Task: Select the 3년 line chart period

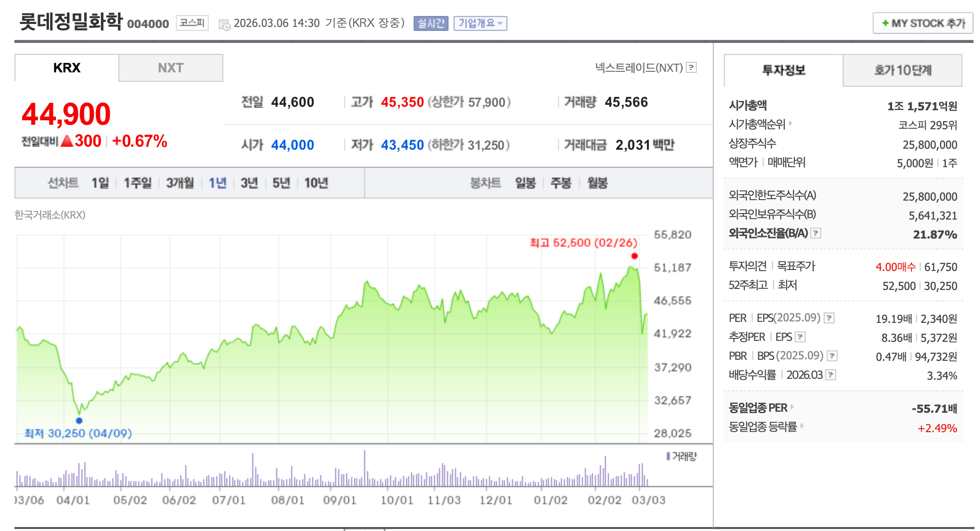Action: pos(249,183)
